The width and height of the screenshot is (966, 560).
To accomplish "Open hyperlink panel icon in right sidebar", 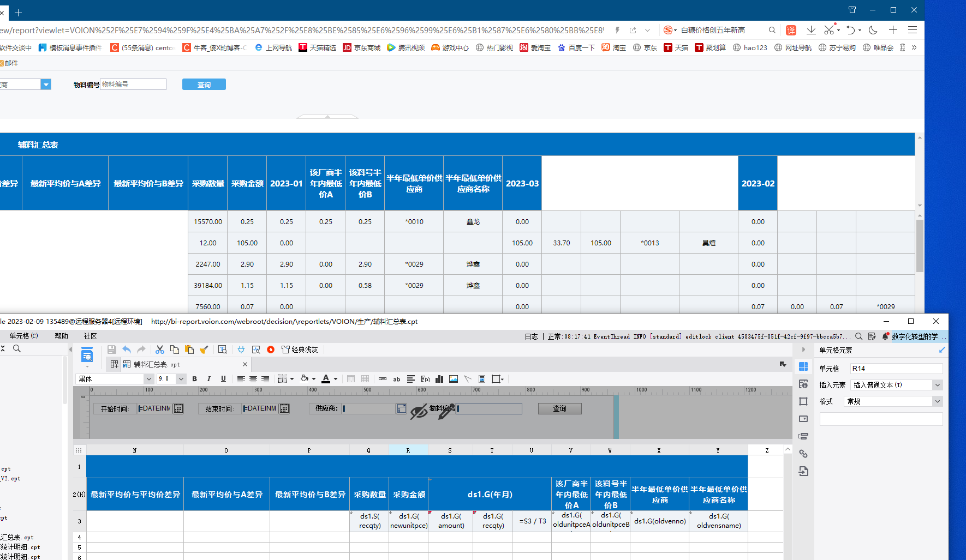I will 803,454.
